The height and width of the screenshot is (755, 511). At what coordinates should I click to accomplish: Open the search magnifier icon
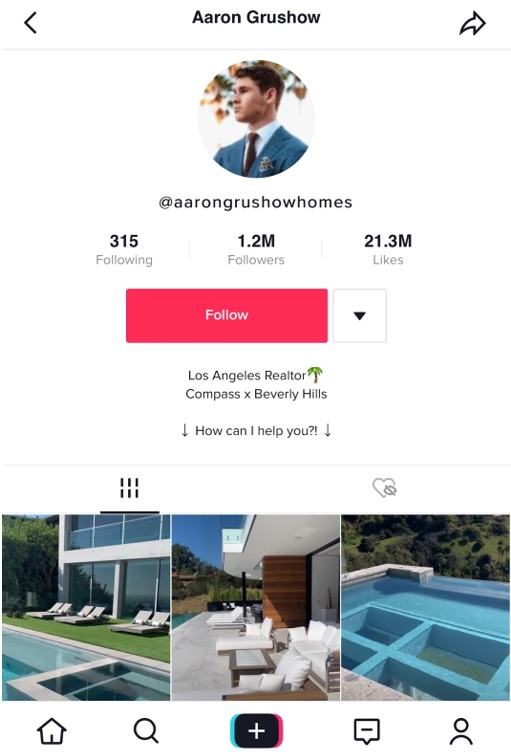146,731
